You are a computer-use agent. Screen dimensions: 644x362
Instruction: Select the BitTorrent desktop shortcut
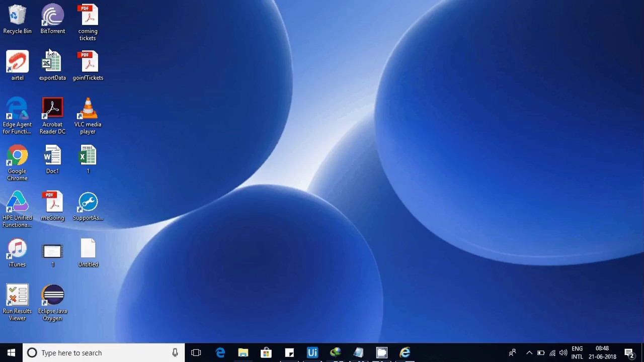click(x=52, y=20)
